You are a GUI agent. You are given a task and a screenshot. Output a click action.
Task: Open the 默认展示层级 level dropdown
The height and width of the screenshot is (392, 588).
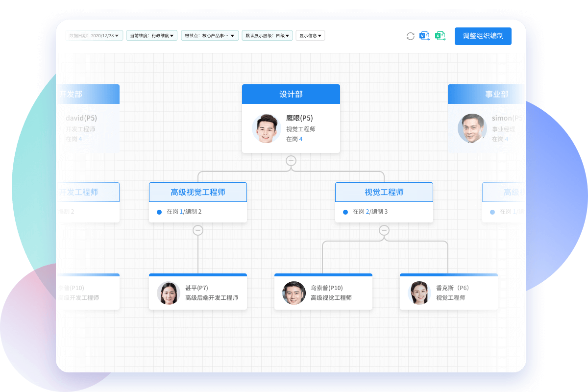point(268,36)
